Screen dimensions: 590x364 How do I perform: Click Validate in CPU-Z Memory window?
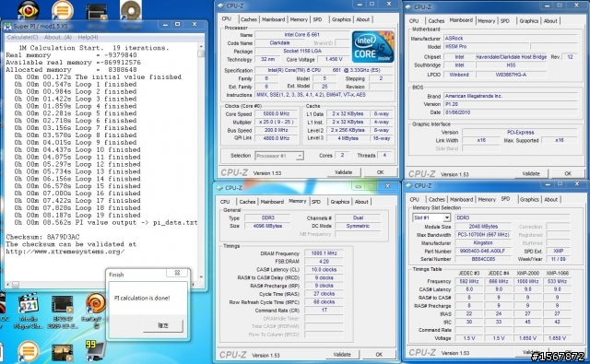tap(342, 355)
